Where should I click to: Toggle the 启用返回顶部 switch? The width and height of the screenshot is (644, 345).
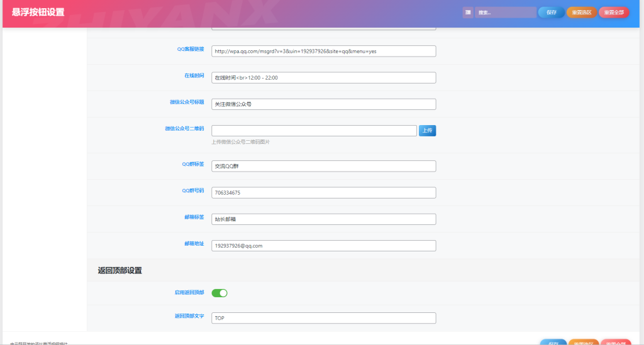(219, 293)
